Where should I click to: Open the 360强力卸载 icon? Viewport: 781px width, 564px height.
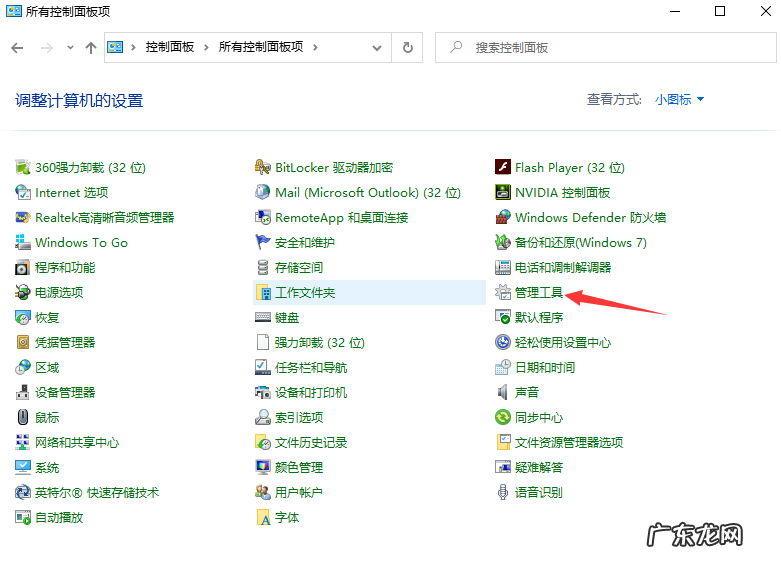point(23,167)
